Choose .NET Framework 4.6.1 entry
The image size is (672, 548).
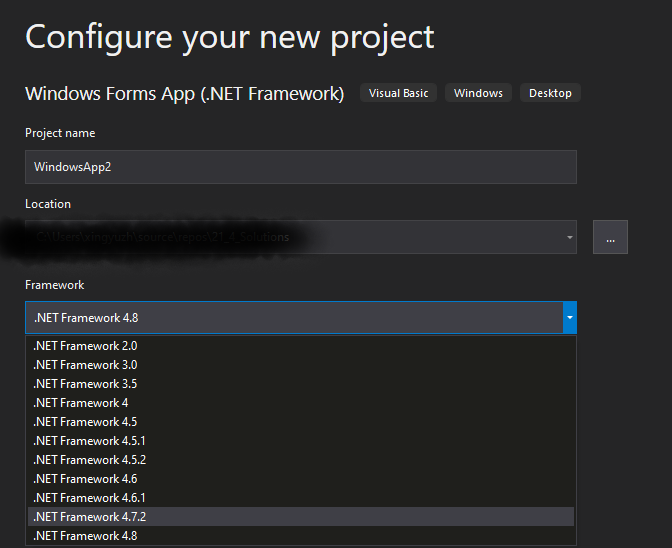click(300, 497)
